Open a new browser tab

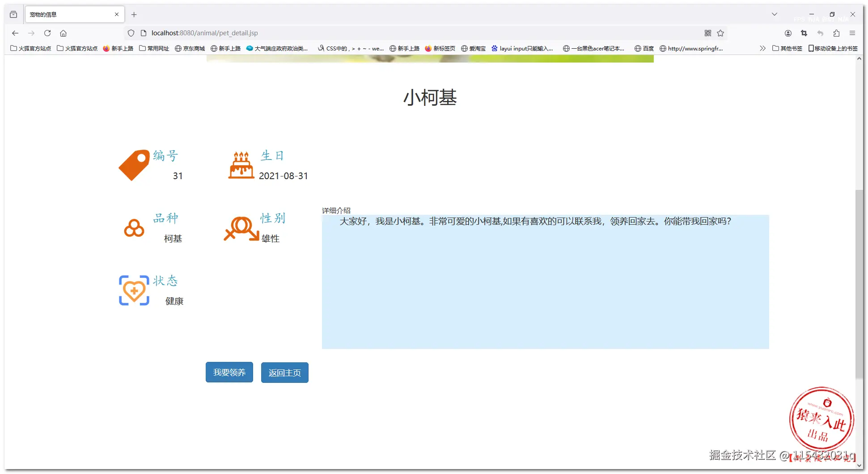pos(134,15)
